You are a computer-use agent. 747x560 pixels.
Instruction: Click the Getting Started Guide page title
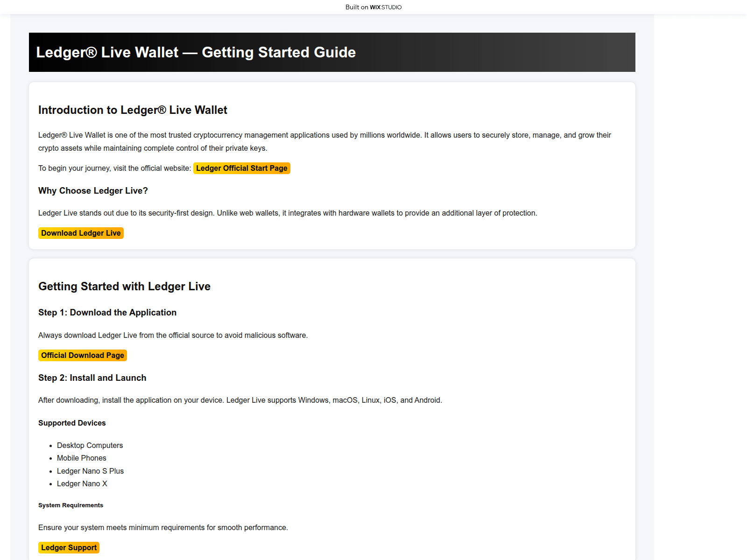tap(196, 52)
